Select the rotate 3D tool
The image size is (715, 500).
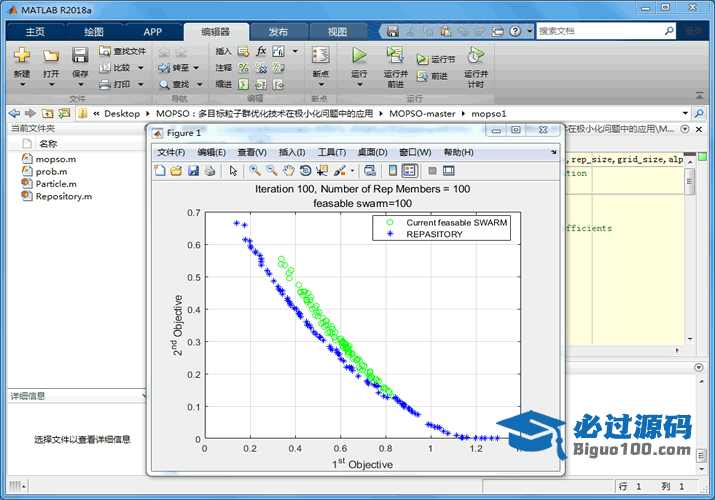tap(306, 171)
